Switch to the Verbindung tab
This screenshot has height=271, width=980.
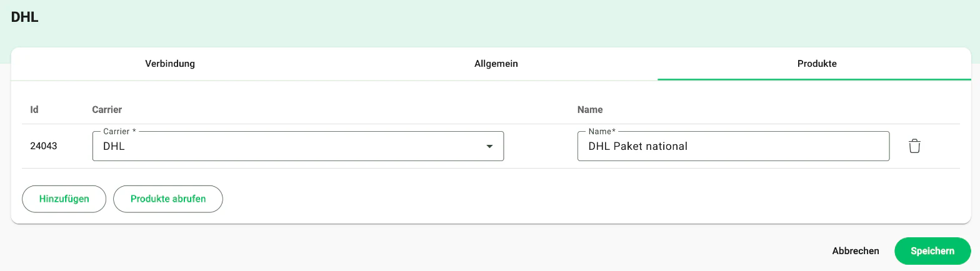click(170, 64)
